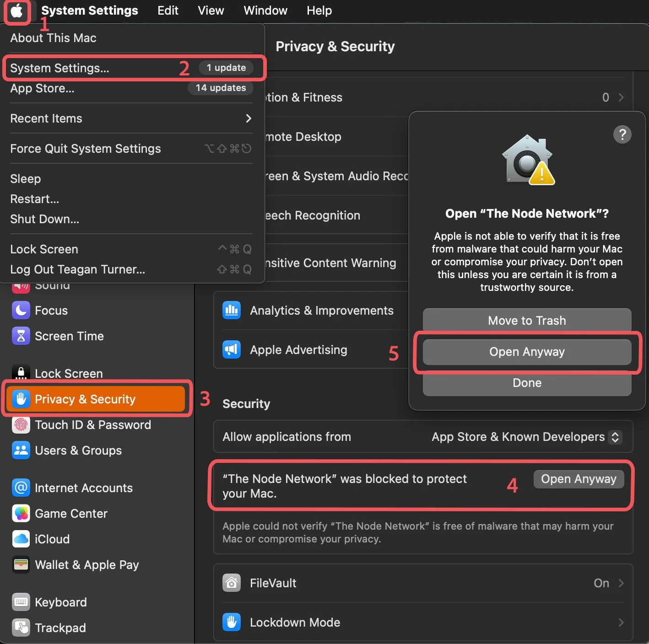Choose Lock Screen from Apple menu
This screenshot has width=649, height=644.
(x=131, y=249)
